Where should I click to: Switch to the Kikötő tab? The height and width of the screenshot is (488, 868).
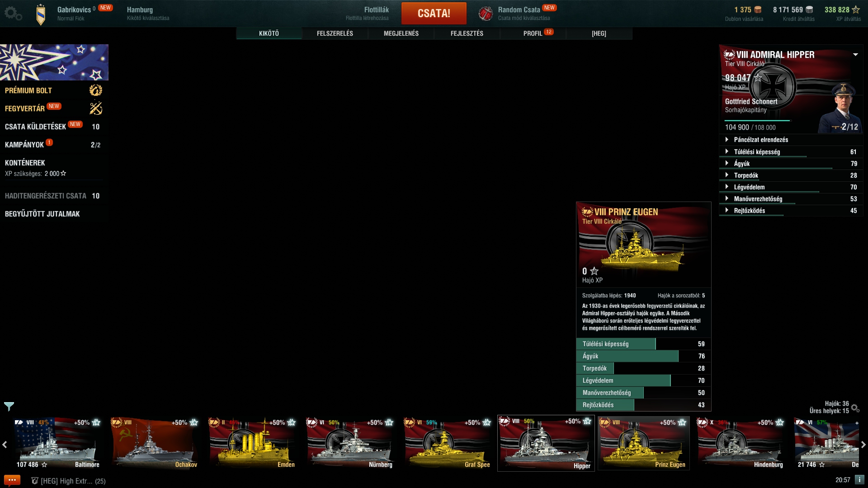269,33
